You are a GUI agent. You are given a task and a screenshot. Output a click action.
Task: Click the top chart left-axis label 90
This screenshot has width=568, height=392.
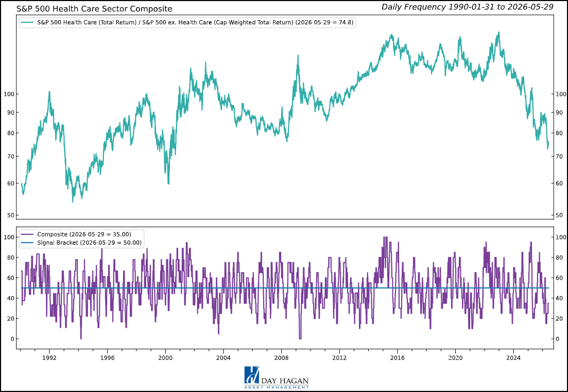coord(11,113)
